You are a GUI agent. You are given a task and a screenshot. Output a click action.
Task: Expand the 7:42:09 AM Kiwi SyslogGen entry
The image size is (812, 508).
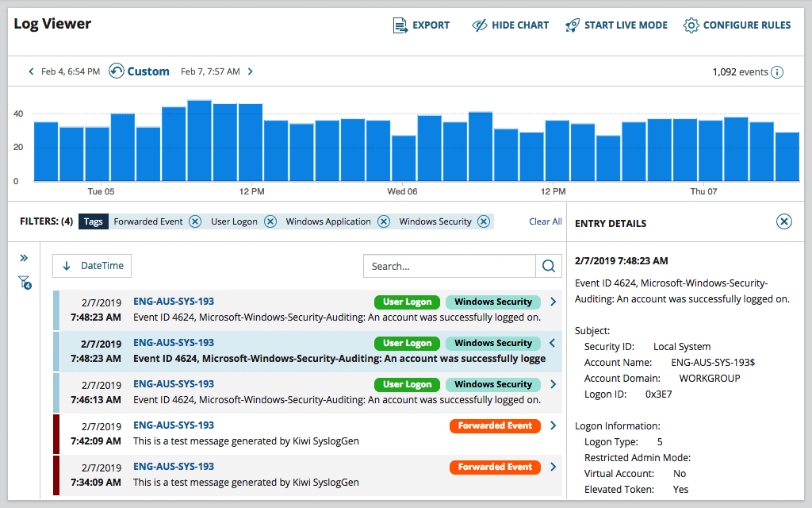553,425
